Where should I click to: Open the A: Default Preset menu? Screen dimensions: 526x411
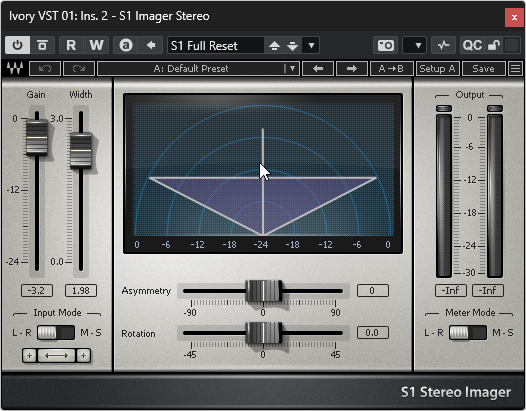tap(198, 68)
